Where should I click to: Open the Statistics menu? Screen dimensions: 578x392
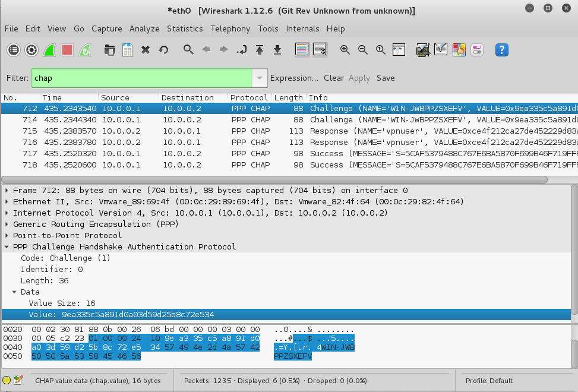tap(185, 29)
